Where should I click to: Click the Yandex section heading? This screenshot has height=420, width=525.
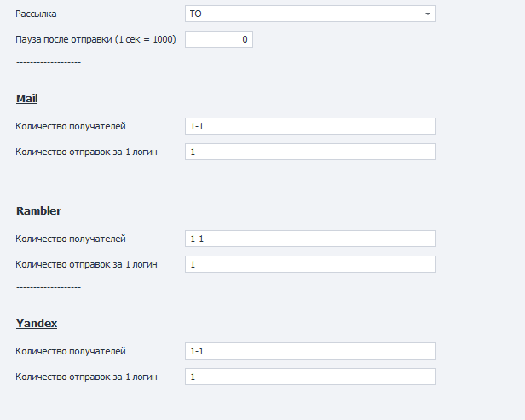tap(37, 324)
